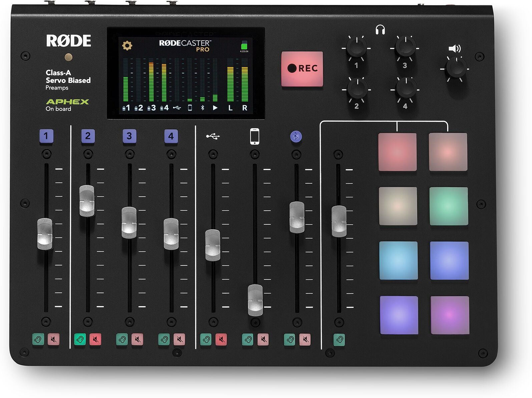Click the Bluetooth channel fader handle
Screen dimensions: 532x398
coord(297,217)
